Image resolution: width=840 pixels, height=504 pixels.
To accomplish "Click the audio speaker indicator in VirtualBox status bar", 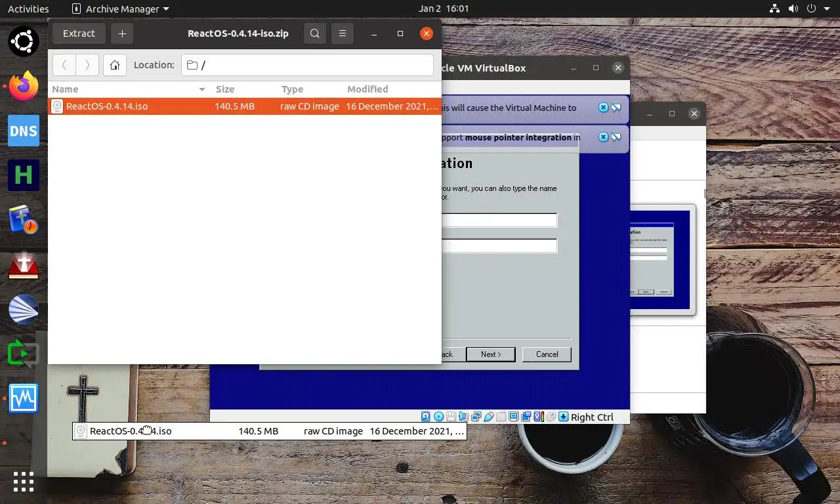I will coord(463,417).
